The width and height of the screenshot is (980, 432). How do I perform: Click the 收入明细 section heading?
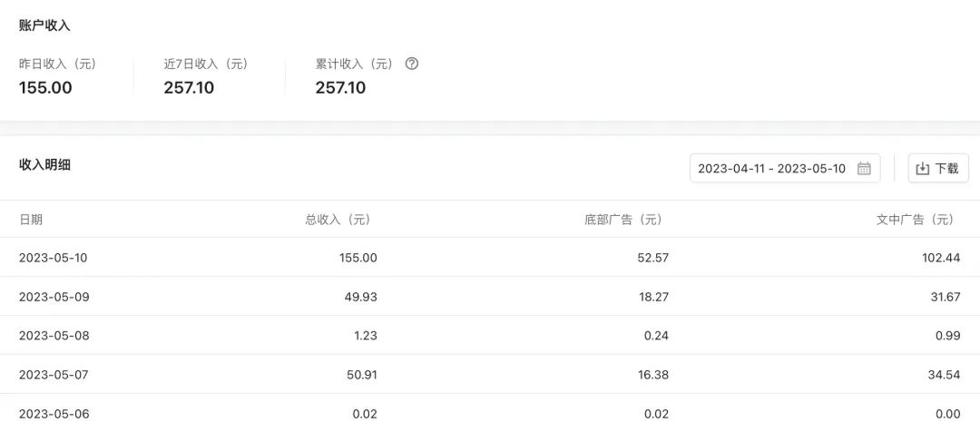(x=44, y=165)
